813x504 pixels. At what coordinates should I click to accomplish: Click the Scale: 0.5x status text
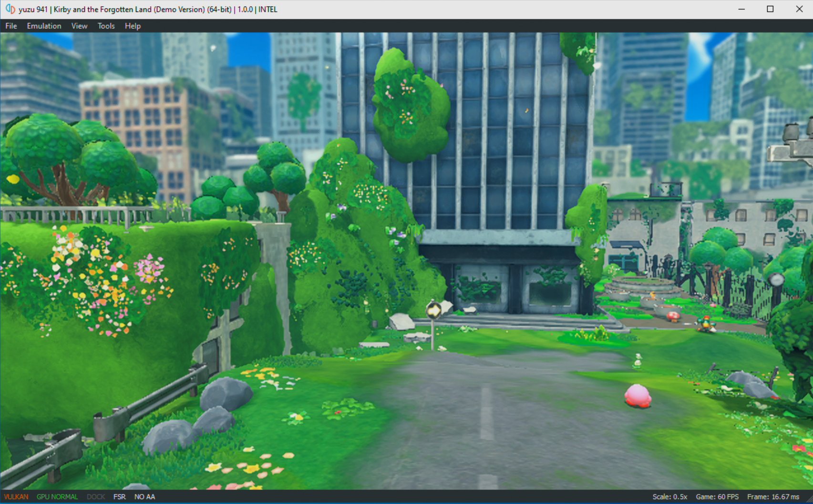point(669,496)
